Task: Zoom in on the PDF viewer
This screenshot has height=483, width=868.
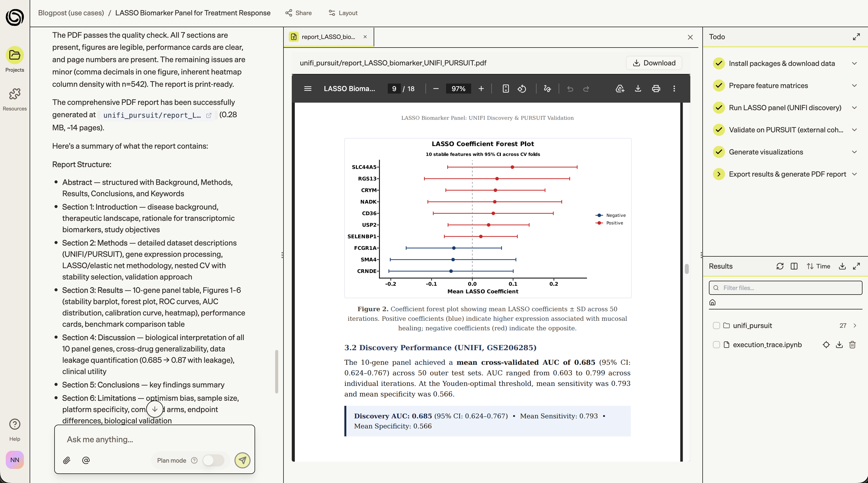Action: 481,89
